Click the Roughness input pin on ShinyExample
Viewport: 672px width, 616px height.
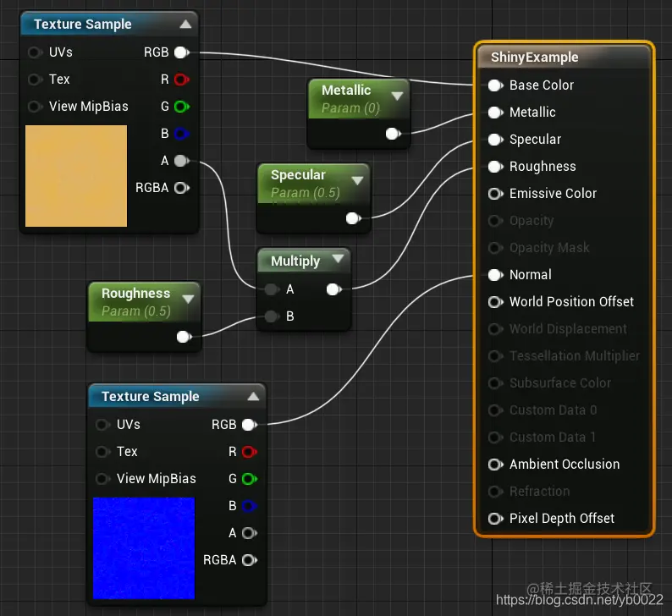[496, 167]
